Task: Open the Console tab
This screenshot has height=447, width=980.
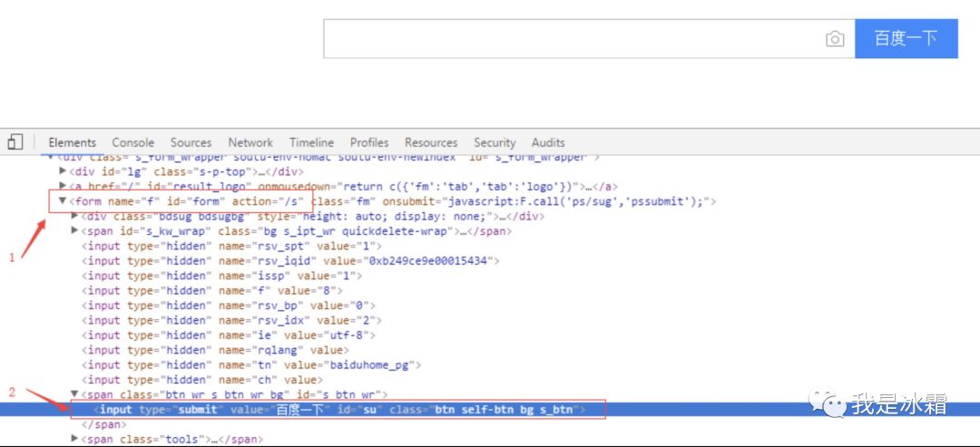Action: pos(133,142)
